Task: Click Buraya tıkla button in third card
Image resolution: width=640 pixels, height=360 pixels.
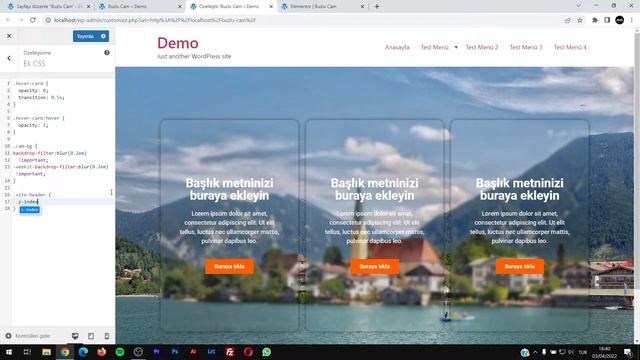Action: (520, 267)
